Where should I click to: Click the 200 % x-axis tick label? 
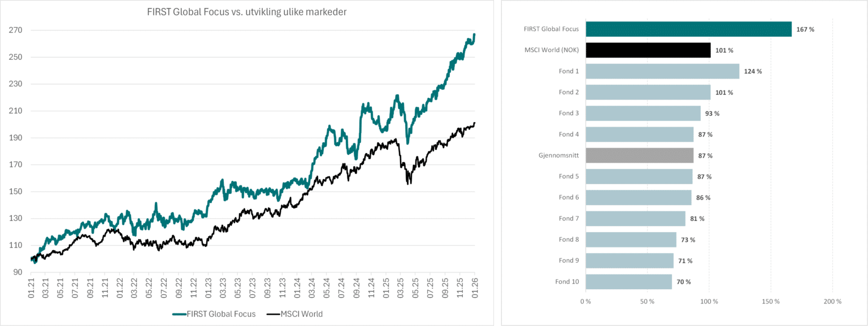click(x=832, y=302)
